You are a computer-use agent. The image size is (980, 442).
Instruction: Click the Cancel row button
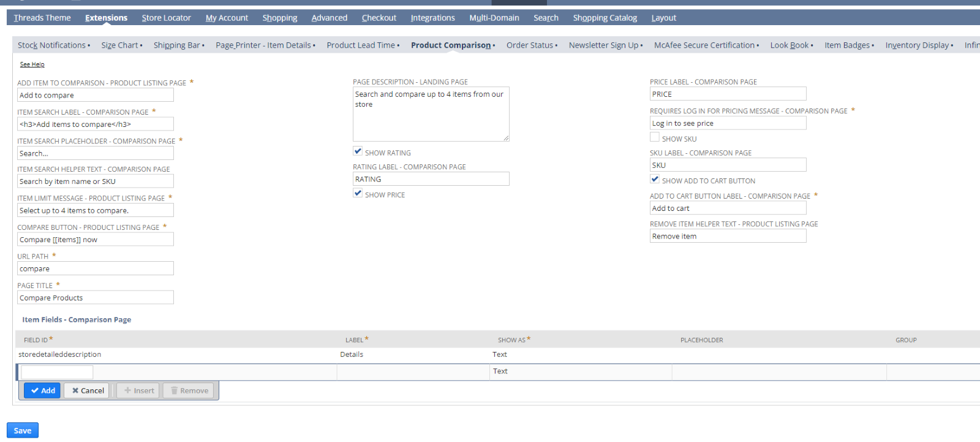87,391
